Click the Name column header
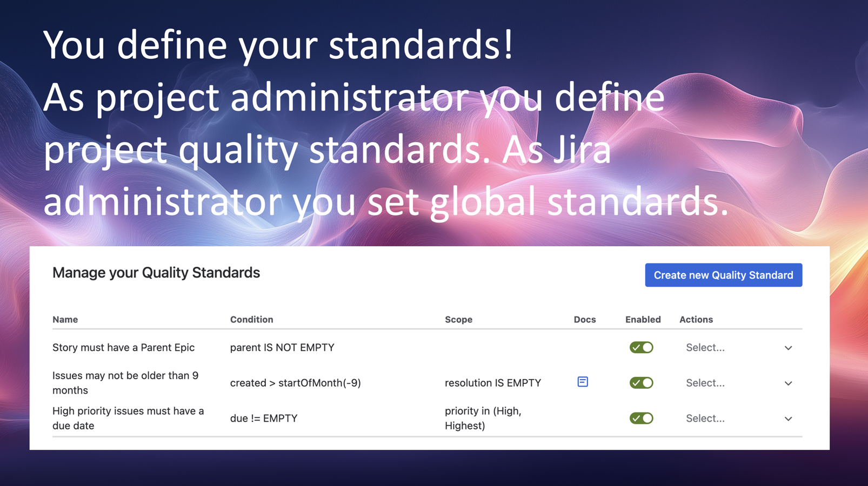The height and width of the screenshot is (486, 868). tap(65, 319)
